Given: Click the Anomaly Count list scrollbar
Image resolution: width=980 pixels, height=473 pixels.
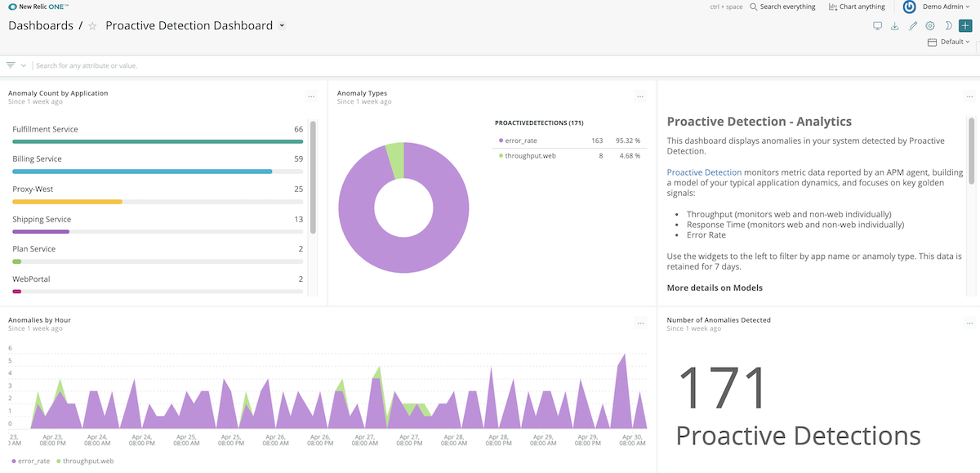Looking at the screenshot, I should click(314, 178).
